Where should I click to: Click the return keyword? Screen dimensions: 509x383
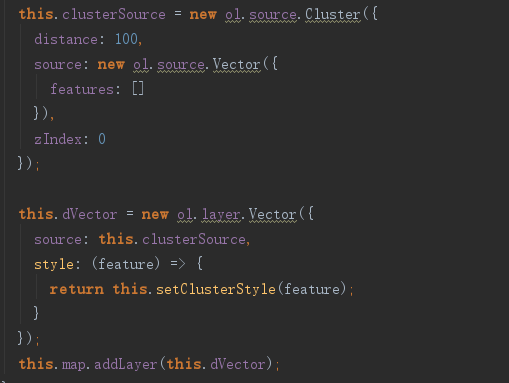(x=77, y=289)
